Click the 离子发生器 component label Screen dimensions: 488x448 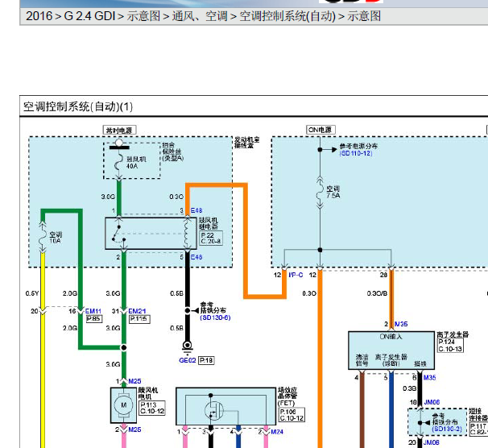(453, 334)
